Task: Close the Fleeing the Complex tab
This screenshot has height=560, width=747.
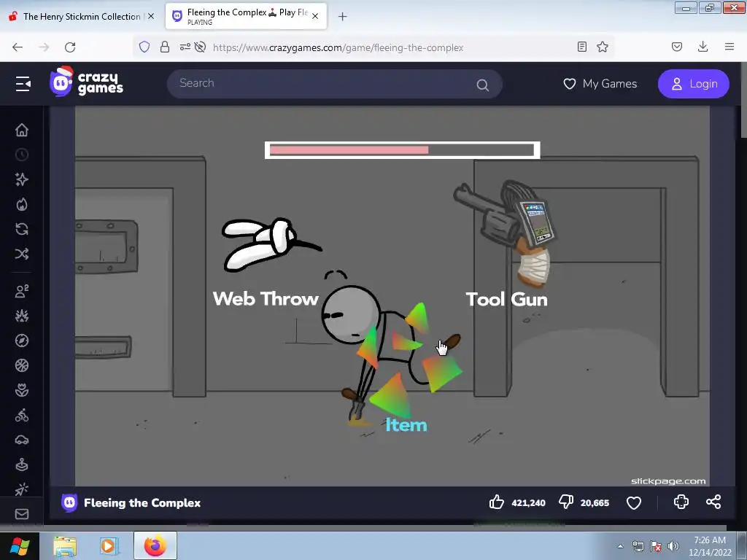Action: tap(315, 16)
